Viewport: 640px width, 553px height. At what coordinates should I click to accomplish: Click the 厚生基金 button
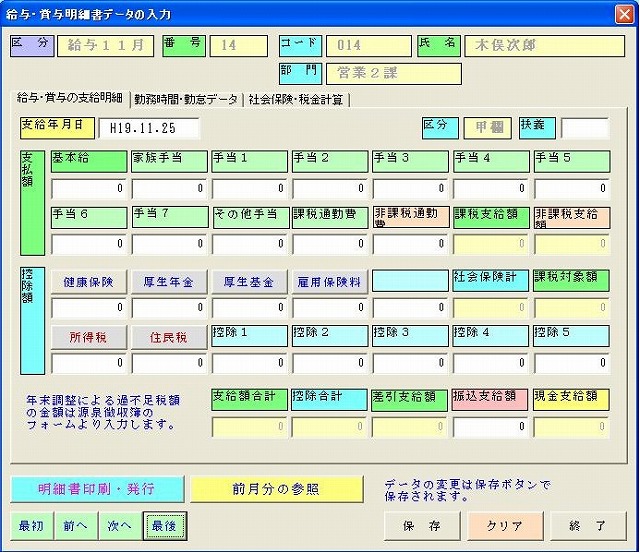249,282
